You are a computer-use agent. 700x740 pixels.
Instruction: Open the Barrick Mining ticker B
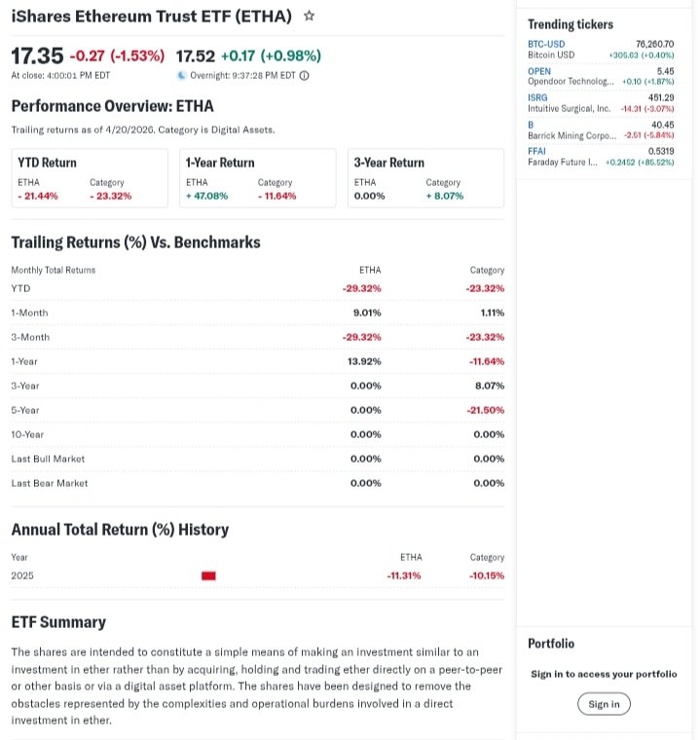[532, 125]
